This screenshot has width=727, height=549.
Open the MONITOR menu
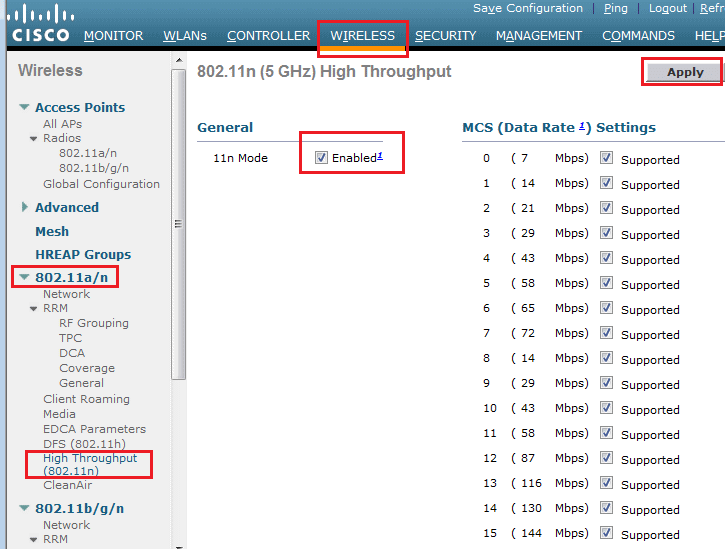[114, 36]
